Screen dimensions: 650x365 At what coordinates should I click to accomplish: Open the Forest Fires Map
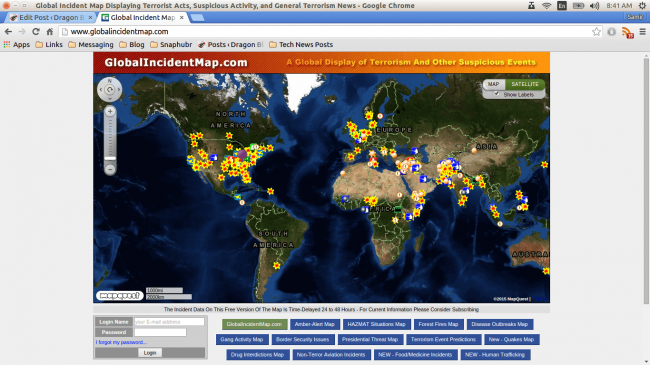438,324
